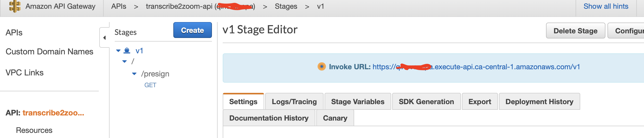Click the Amazon API Gateway logo icon

point(15,6)
